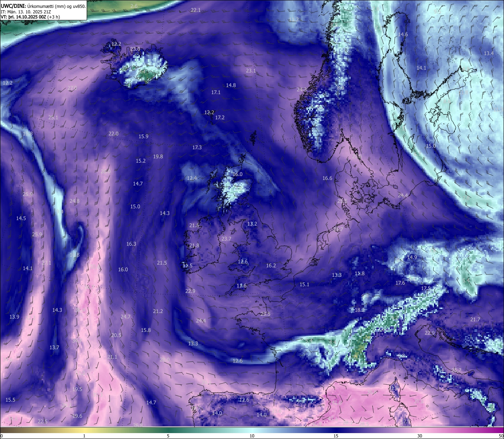The width and height of the screenshot is (504, 439).
Task: Click the VT: þri. 14.10.2025 00Z line
Action: [x=30, y=17]
